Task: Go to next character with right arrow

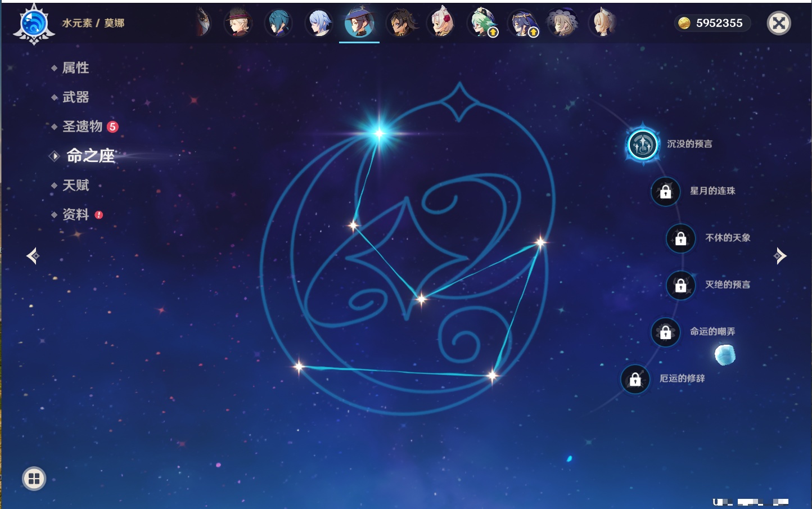Action: point(780,256)
